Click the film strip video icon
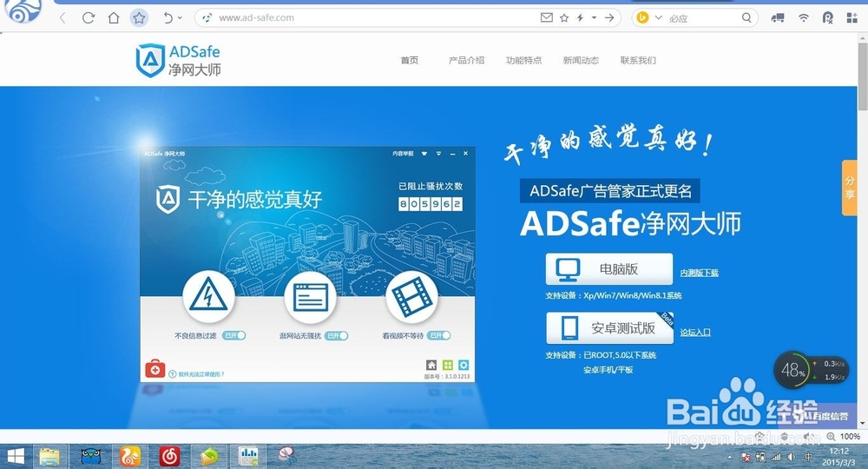The image size is (868, 469). pyautogui.click(x=411, y=296)
